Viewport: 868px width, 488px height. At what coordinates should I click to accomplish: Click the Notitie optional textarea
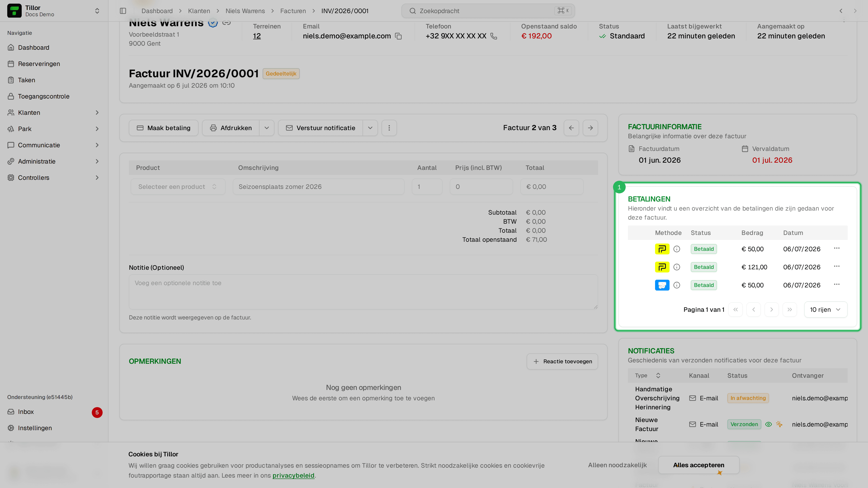363,292
